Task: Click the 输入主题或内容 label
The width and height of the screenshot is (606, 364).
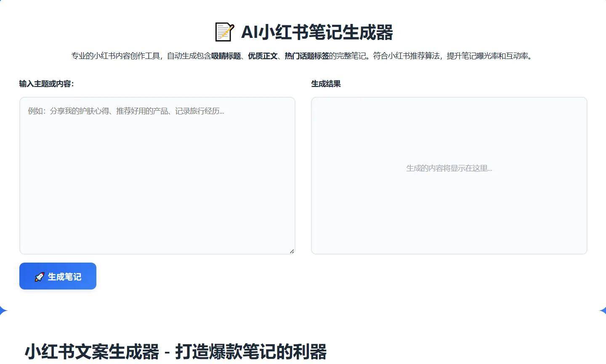Action: pyautogui.click(x=46, y=84)
